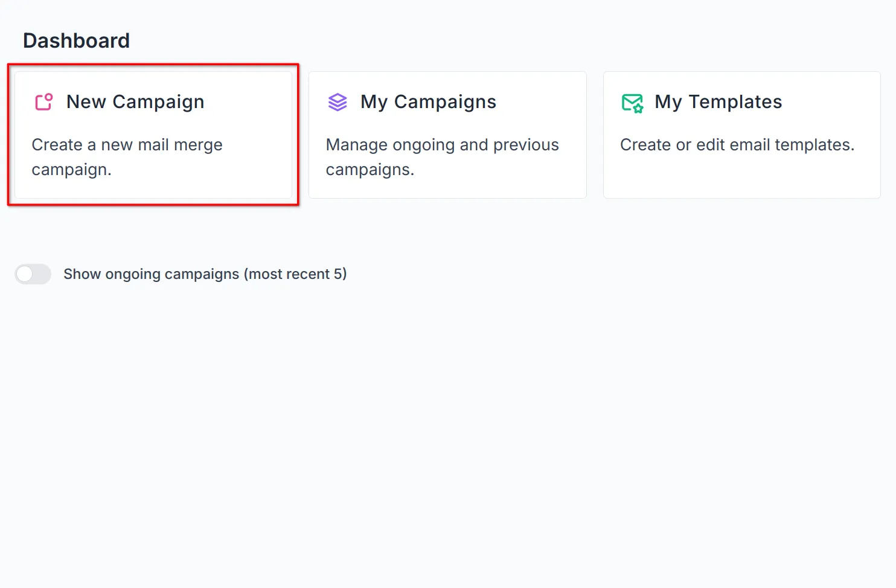Viewport: 896px width, 588px height.
Task: Click the star on the templates envelope icon
Action: [x=638, y=107]
